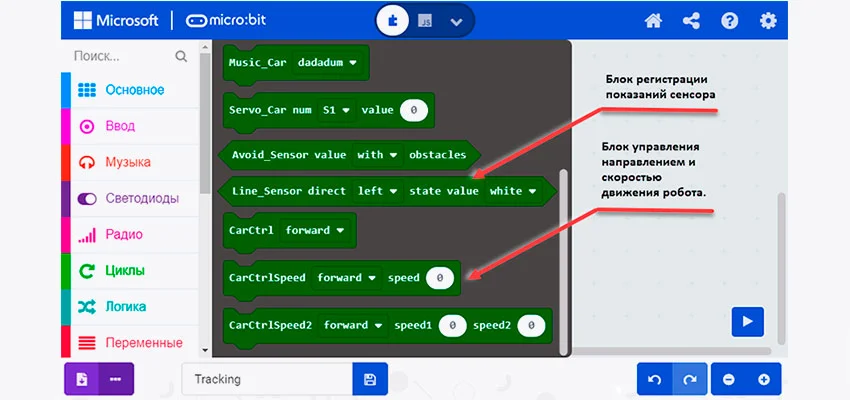
Task: Click the Tracking project name field
Action: [267, 380]
